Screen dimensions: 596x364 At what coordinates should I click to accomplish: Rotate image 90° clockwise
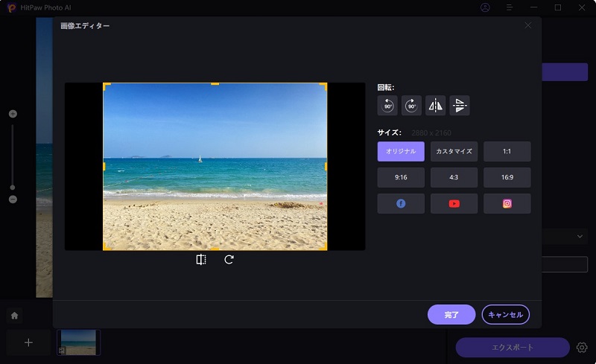pyautogui.click(x=411, y=105)
